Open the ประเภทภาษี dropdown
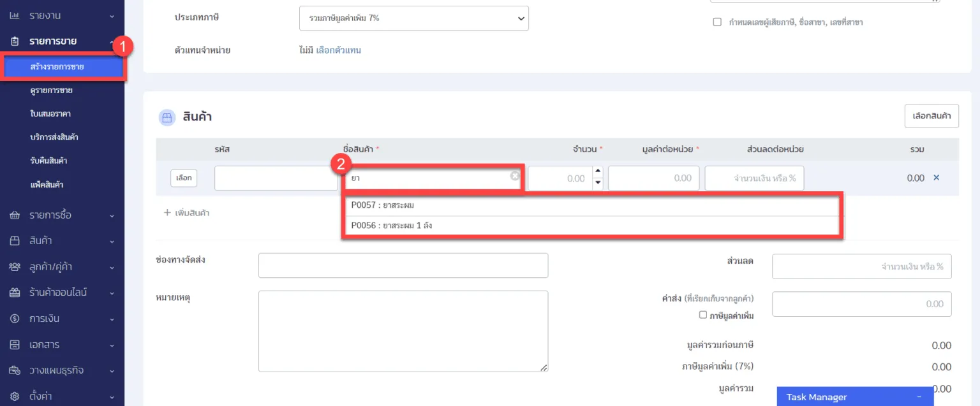Image resolution: width=980 pixels, height=406 pixels. (x=413, y=18)
